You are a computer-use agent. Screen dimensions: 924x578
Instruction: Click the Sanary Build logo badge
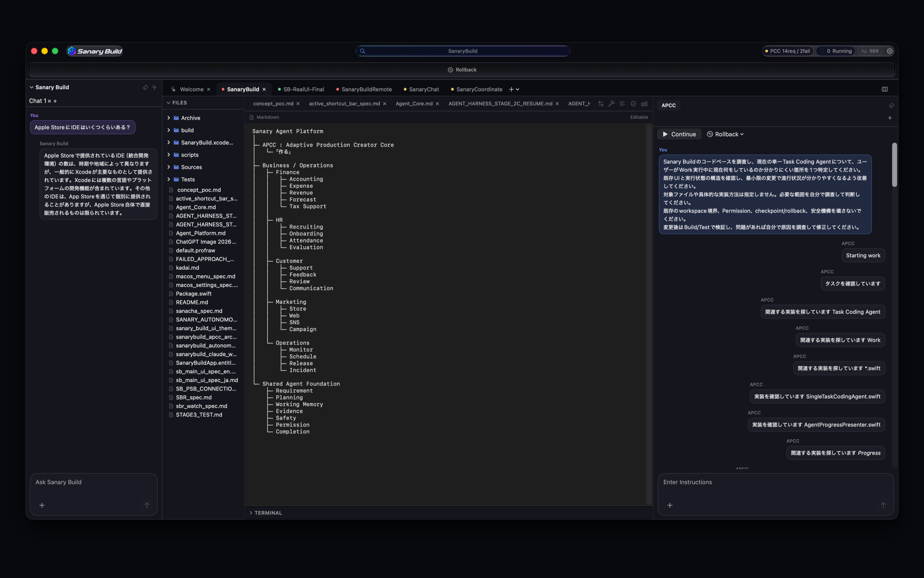coord(94,51)
